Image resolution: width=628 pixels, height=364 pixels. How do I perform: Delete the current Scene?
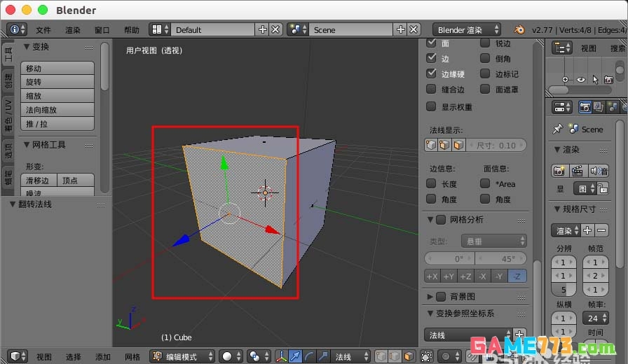point(414,29)
